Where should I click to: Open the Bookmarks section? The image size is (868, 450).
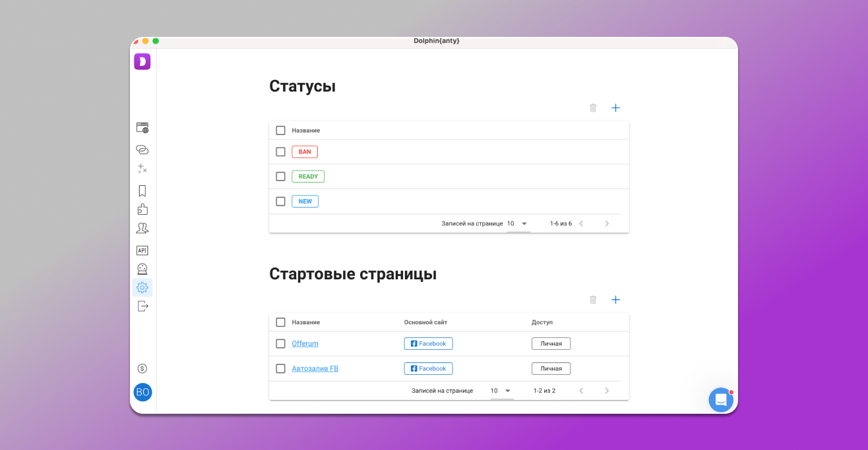[x=142, y=190]
